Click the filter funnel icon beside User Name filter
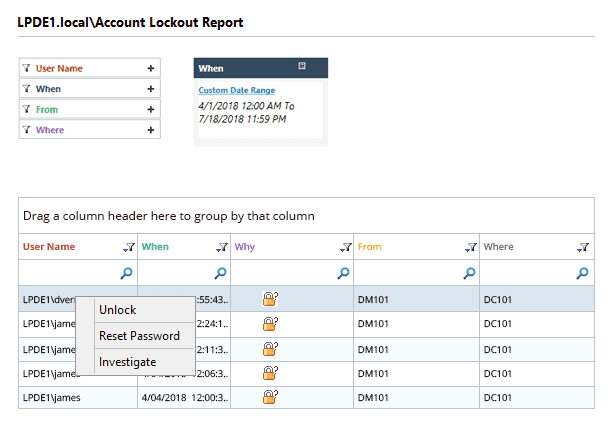The height and width of the screenshot is (430, 612). [26, 68]
